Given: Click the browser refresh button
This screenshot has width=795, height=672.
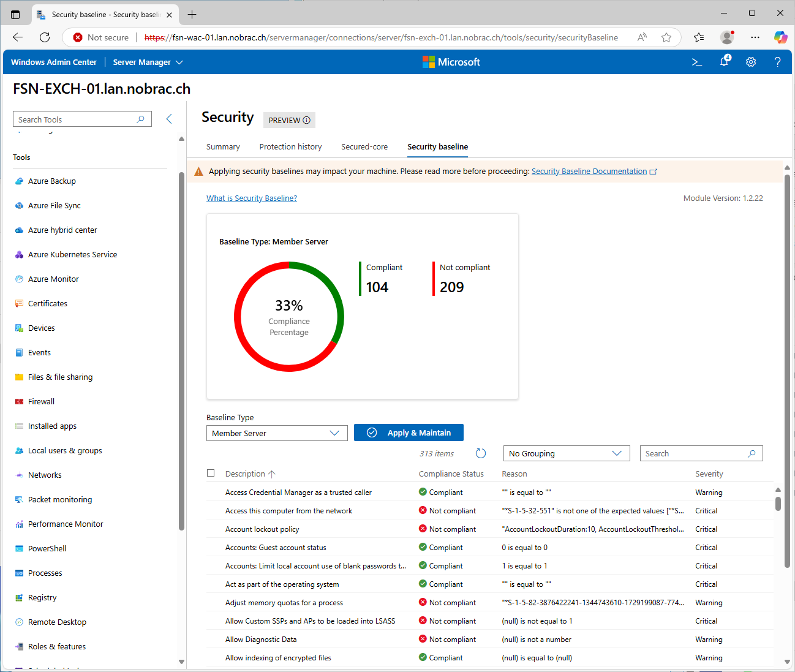Looking at the screenshot, I should pos(45,37).
